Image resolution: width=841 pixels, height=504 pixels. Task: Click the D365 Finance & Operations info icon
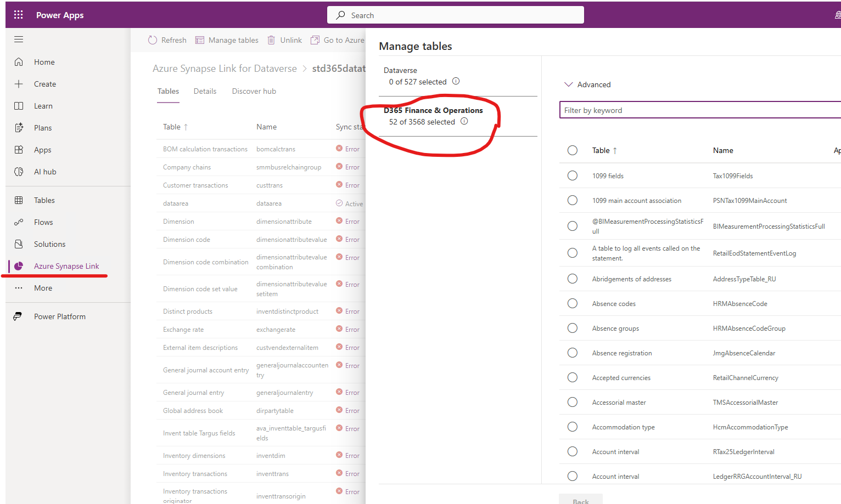(x=464, y=121)
